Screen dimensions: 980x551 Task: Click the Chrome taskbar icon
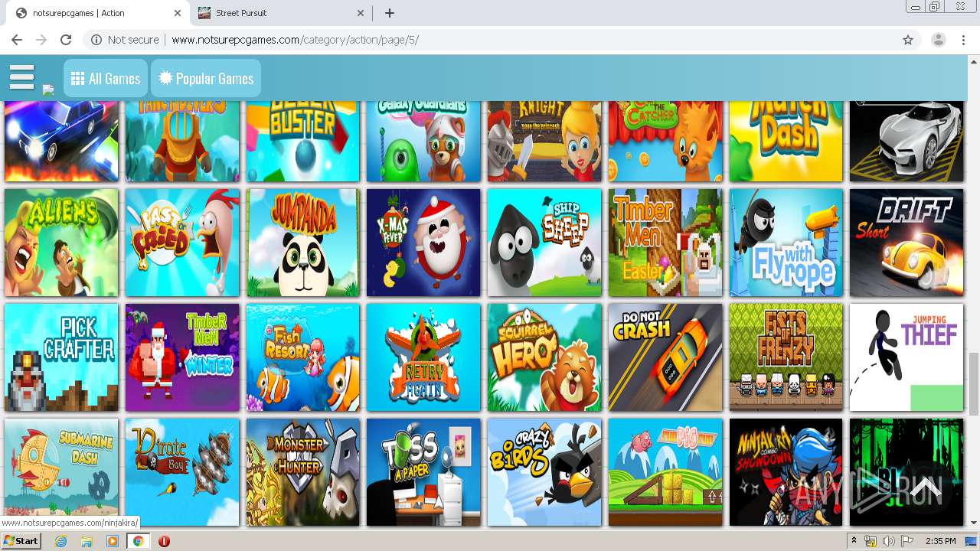pyautogui.click(x=138, y=541)
